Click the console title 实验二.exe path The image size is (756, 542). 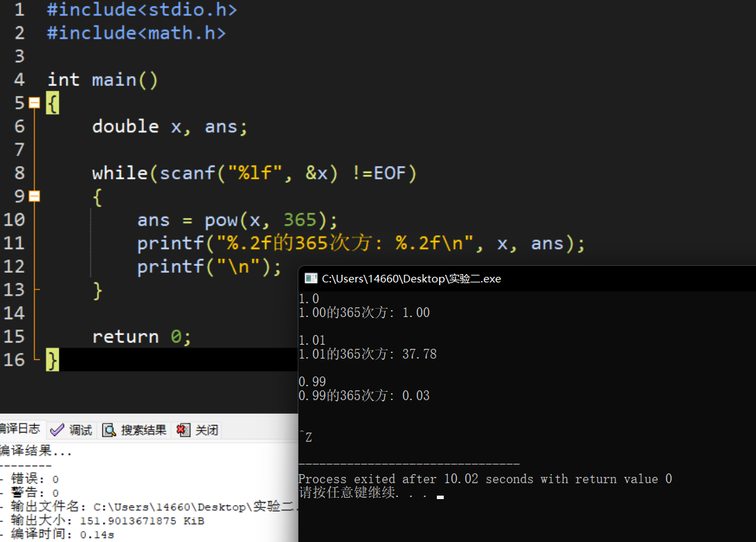click(x=411, y=279)
